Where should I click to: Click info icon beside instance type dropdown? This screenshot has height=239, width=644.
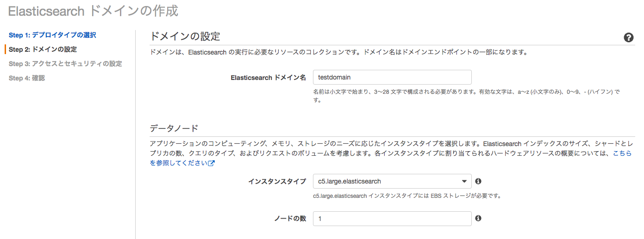(478, 181)
